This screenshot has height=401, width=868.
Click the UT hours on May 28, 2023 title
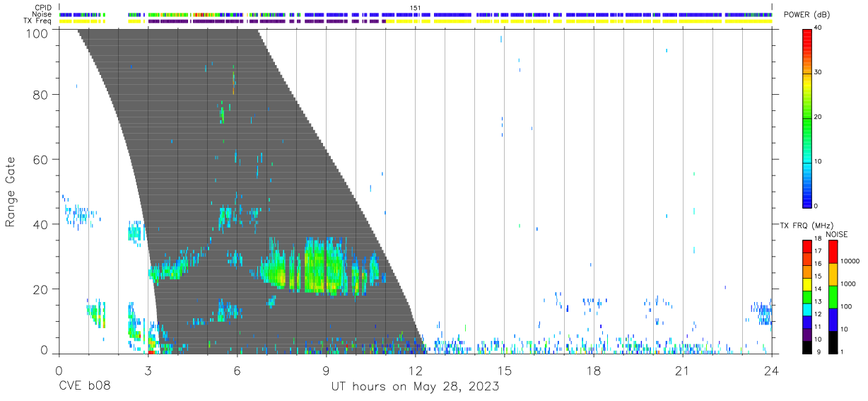pos(415,387)
